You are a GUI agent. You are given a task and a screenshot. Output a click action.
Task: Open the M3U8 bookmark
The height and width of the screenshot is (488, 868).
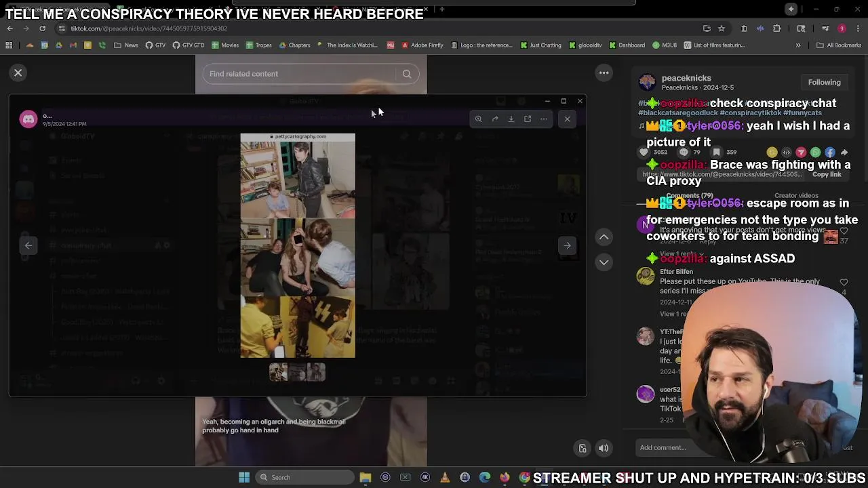point(665,45)
